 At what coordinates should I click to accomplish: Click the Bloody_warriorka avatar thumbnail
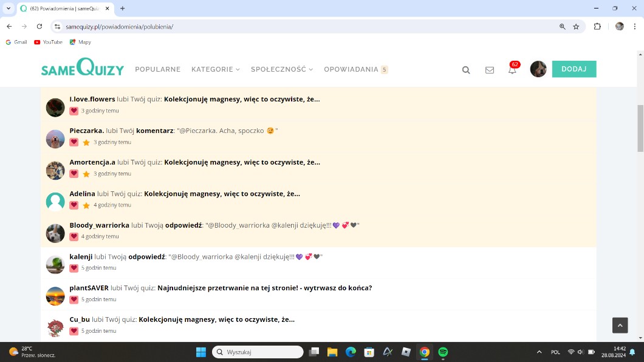coord(55,233)
